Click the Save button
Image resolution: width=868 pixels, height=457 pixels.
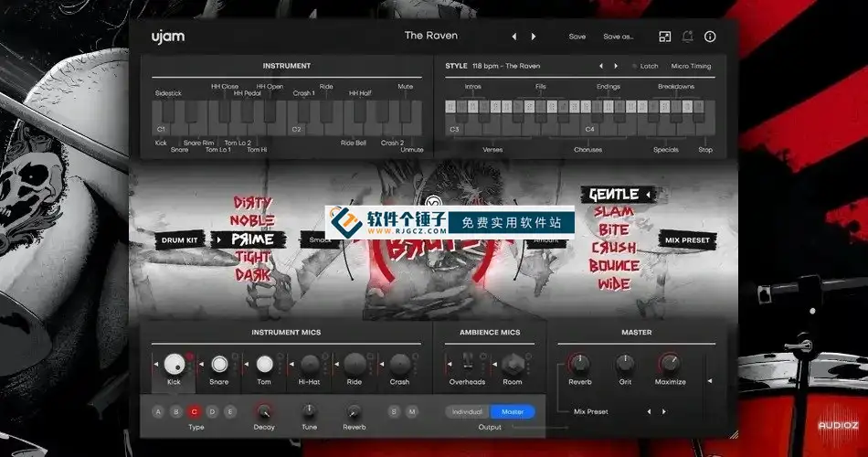pos(577,37)
